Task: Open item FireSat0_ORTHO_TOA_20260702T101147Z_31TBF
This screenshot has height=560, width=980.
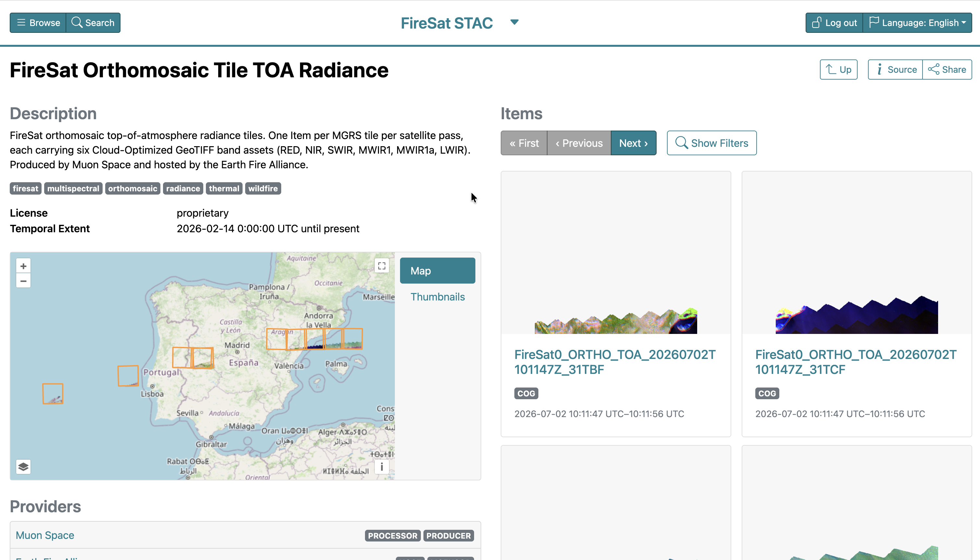Action: [615, 362]
